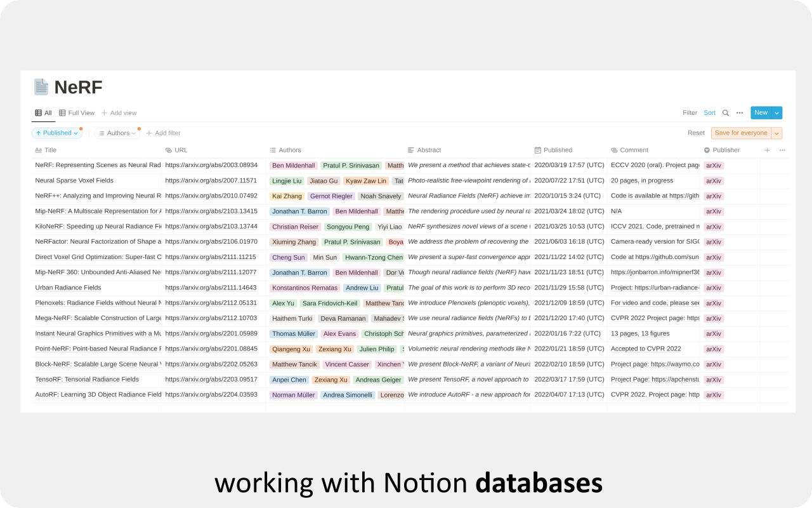Click Save for everyone
Image resolution: width=812 pixels, height=508 pixels.
click(x=741, y=133)
